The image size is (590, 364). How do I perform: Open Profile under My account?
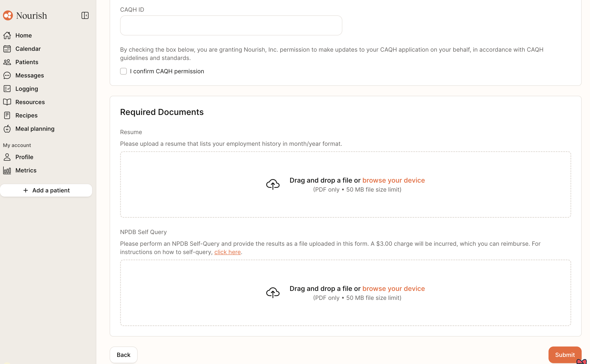click(24, 157)
